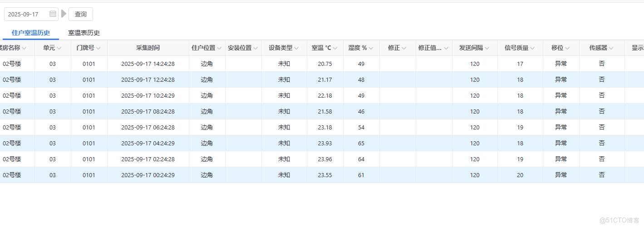Open 住户位置 column dropdown arrow
This screenshot has width=644, height=228.
[x=220, y=48]
